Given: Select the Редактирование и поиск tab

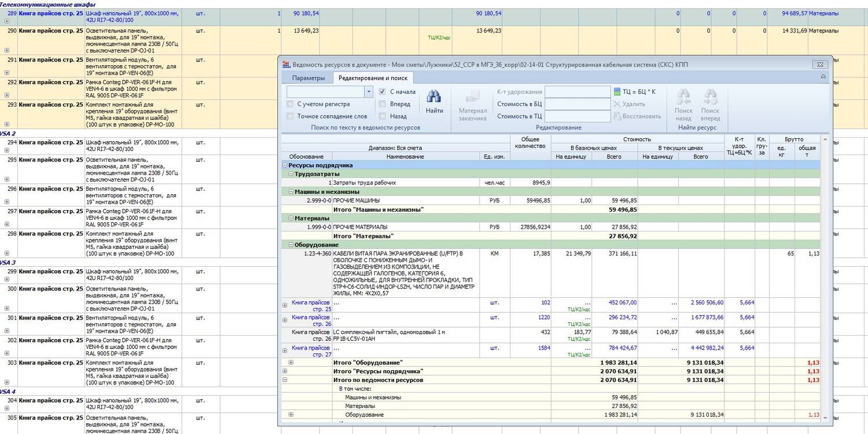Looking at the screenshot, I should [x=373, y=78].
